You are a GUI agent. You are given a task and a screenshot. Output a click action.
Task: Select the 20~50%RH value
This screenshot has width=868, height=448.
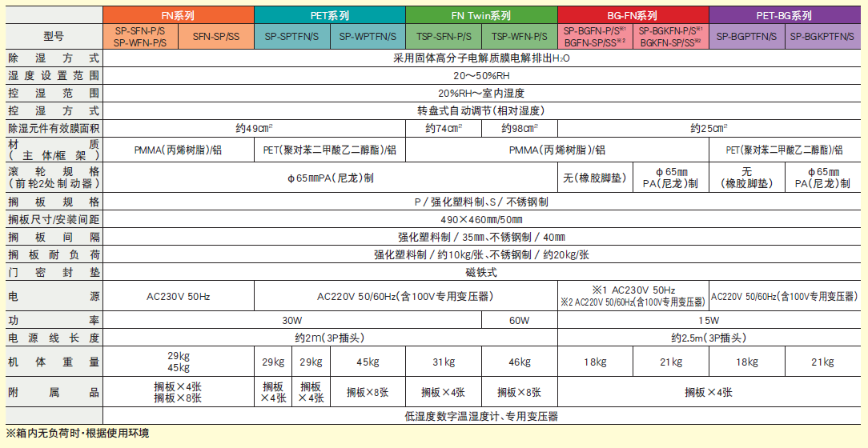481,76
